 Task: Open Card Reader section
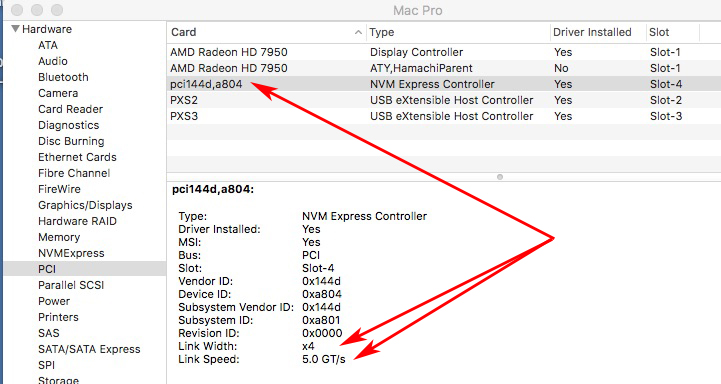(70, 109)
